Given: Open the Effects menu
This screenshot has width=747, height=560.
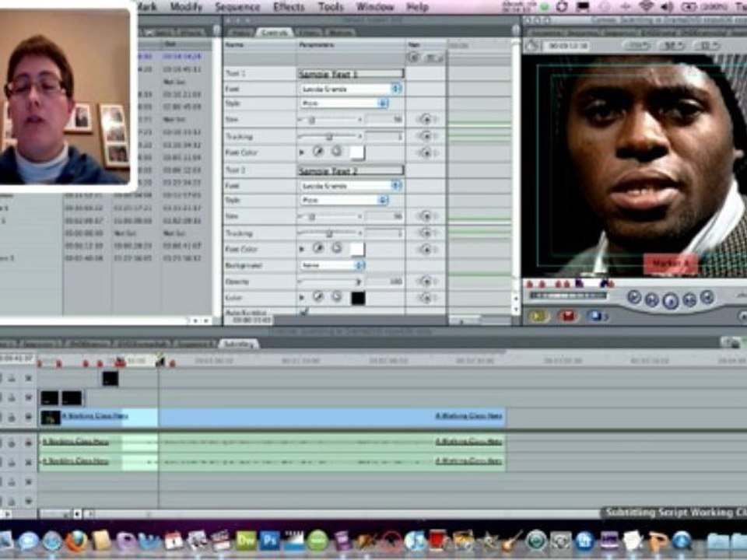Looking at the screenshot, I should [289, 7].
